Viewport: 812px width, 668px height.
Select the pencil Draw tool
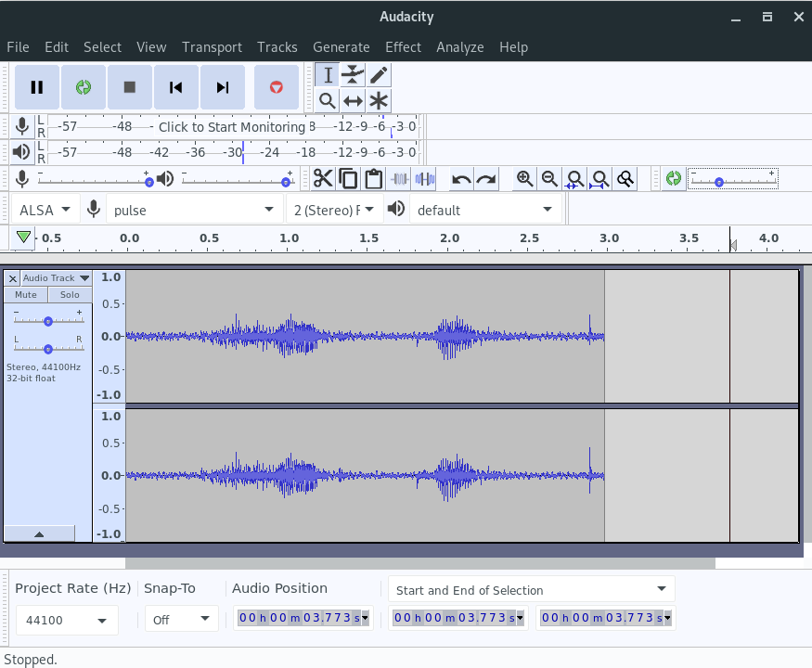point(379,75)
